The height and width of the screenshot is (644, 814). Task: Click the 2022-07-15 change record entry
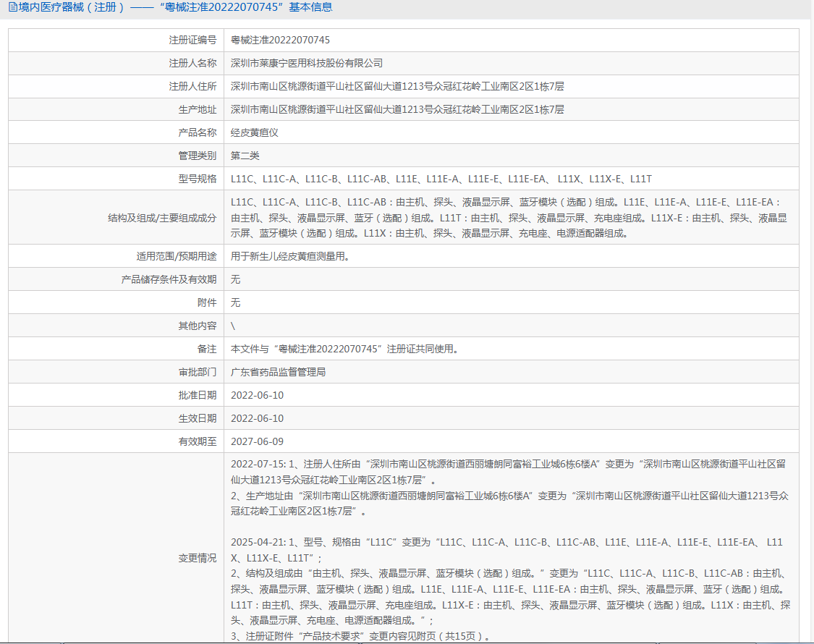pyautogui.click(x=509, y=488)
